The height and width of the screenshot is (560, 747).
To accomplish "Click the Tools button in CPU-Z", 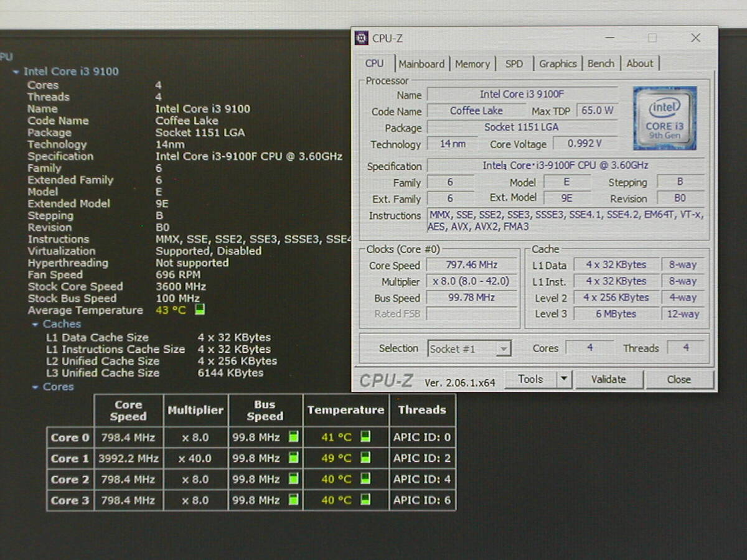I will pyautogui.click(x=530, y=379).
